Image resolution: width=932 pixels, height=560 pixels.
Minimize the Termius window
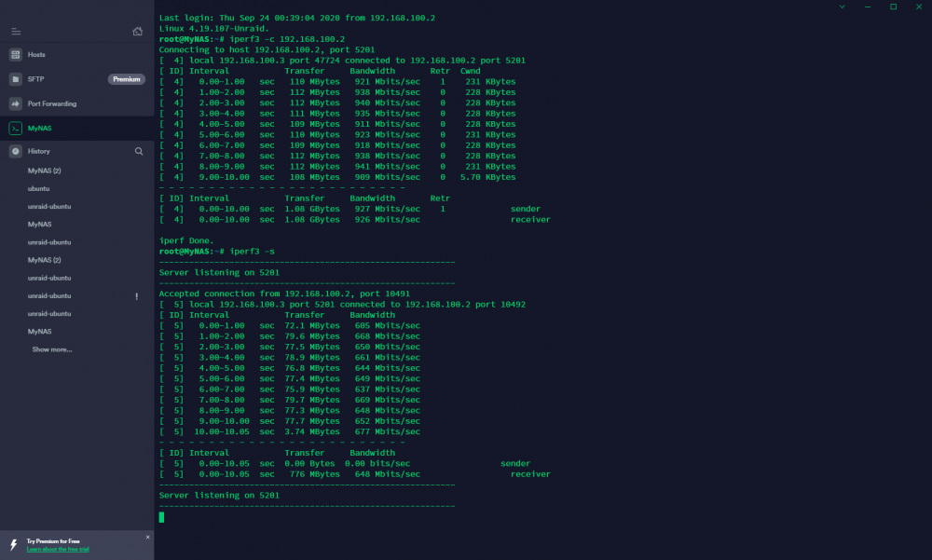(868, 7)
